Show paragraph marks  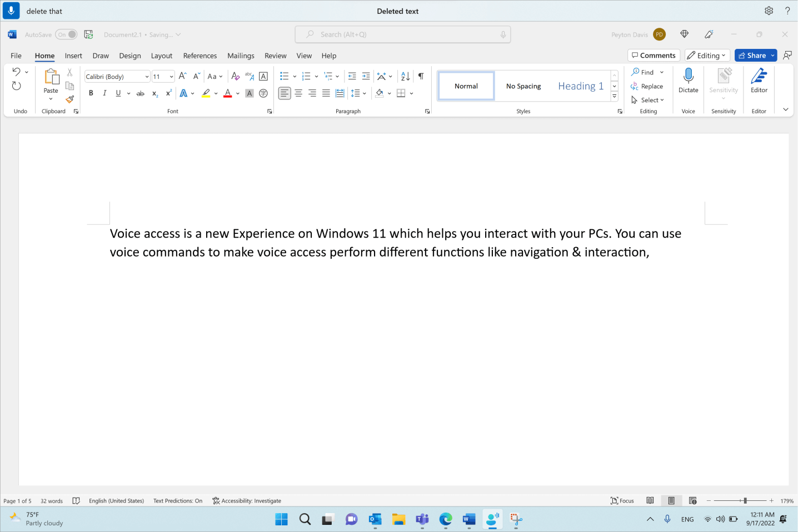point(421,76)
